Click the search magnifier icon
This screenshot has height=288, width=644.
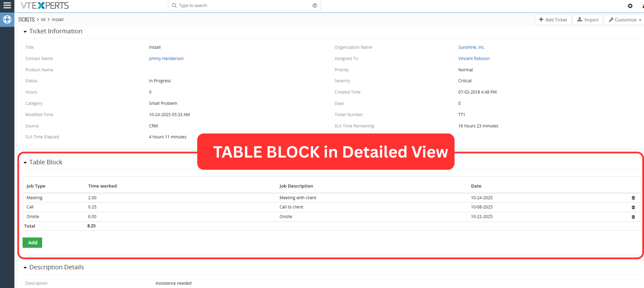coord(174,5)
